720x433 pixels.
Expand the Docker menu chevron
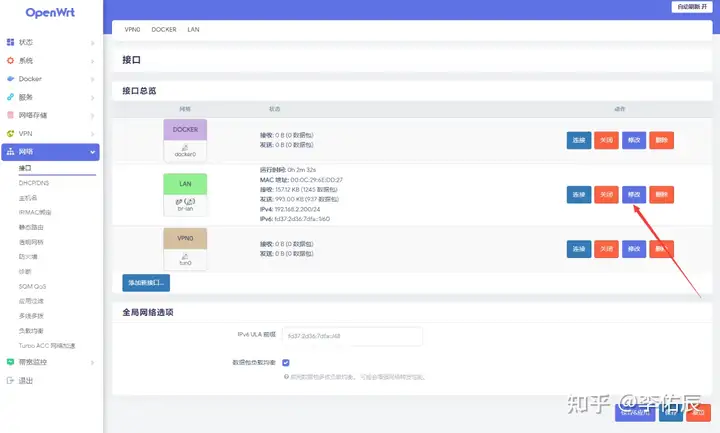pyautogui.click(x=92, y=79)
